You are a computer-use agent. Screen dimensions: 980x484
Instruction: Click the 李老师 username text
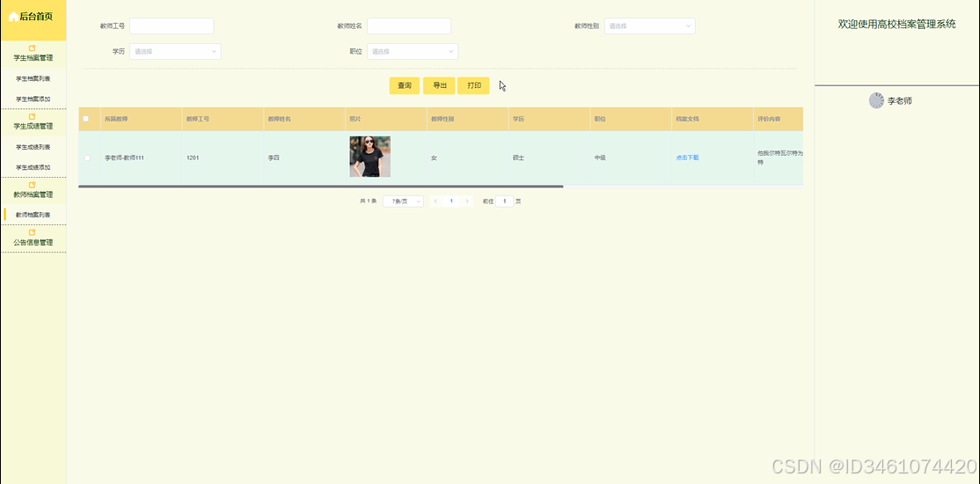(x=899, y=100)
